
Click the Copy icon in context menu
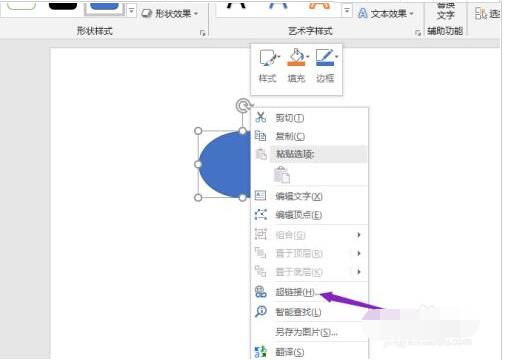(260, 136)
